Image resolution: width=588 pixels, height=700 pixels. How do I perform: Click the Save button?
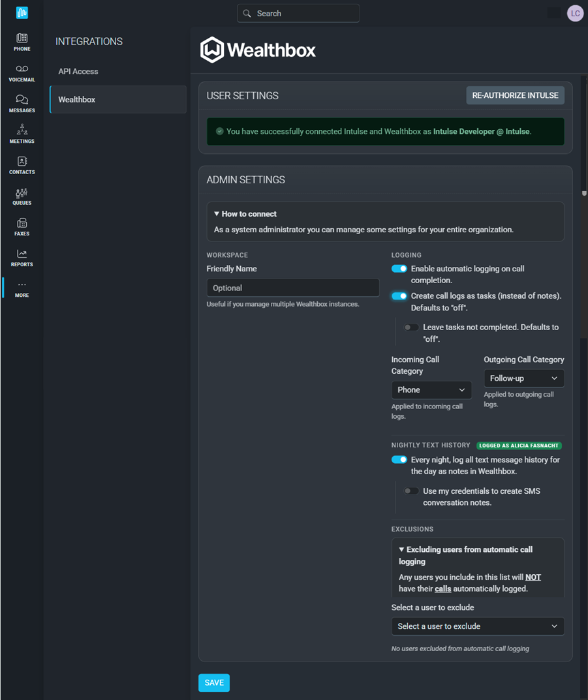coord(214,682)
